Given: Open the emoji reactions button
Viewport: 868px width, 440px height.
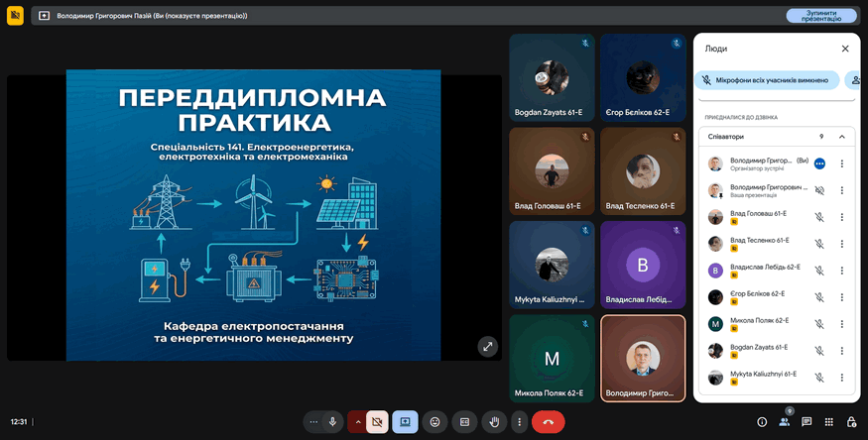Looking at the screenshot, I should [434, 421].
